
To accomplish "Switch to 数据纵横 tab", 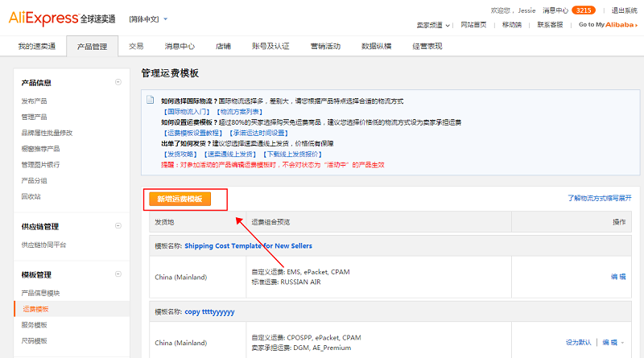I will click(x=376, y=46).
